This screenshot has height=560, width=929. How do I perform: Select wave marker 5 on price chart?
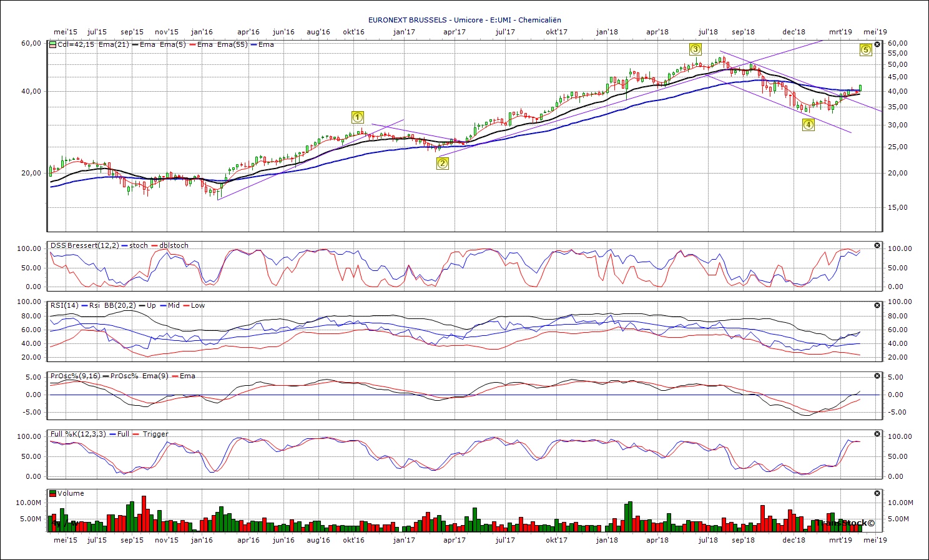[x=865, y=50]
